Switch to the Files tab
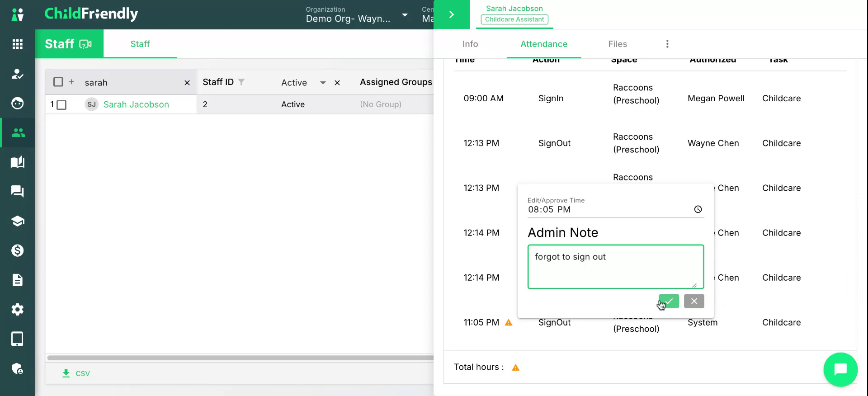The width and height of the screenshot is (868, 396). [x=618, y=44]
